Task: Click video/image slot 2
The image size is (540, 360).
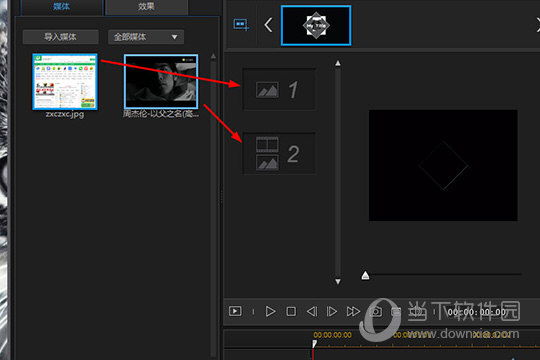Action: pos(279,154)
